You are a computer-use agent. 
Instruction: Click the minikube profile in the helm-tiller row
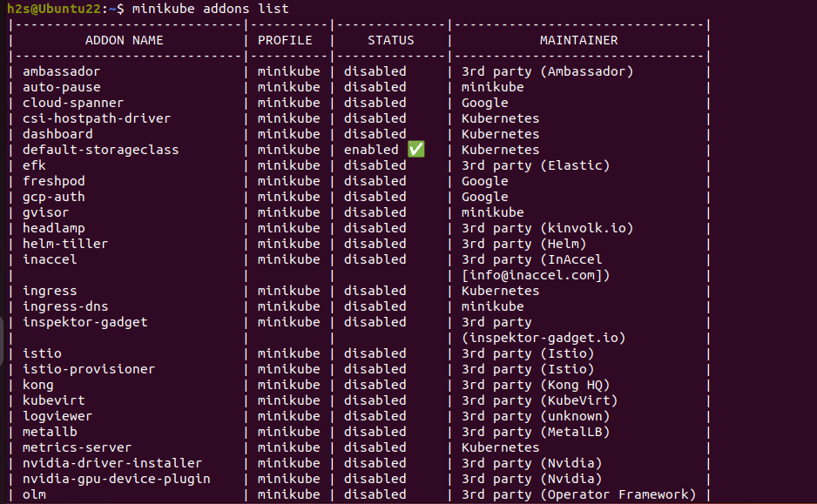[x=288, y=244]
